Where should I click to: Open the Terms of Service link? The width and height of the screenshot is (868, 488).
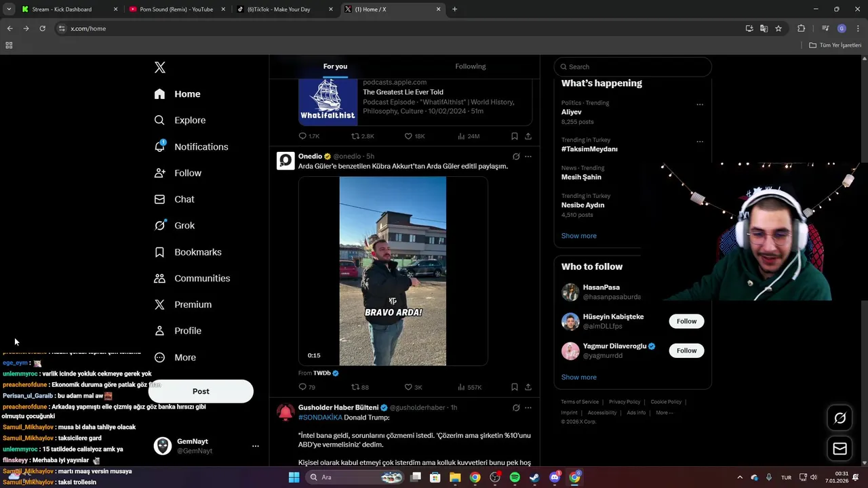click(580, 402)
